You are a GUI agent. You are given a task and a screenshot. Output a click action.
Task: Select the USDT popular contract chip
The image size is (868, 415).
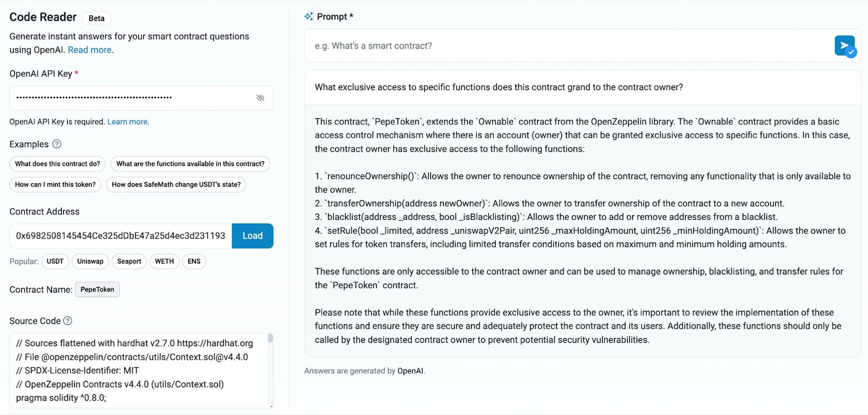55,261
